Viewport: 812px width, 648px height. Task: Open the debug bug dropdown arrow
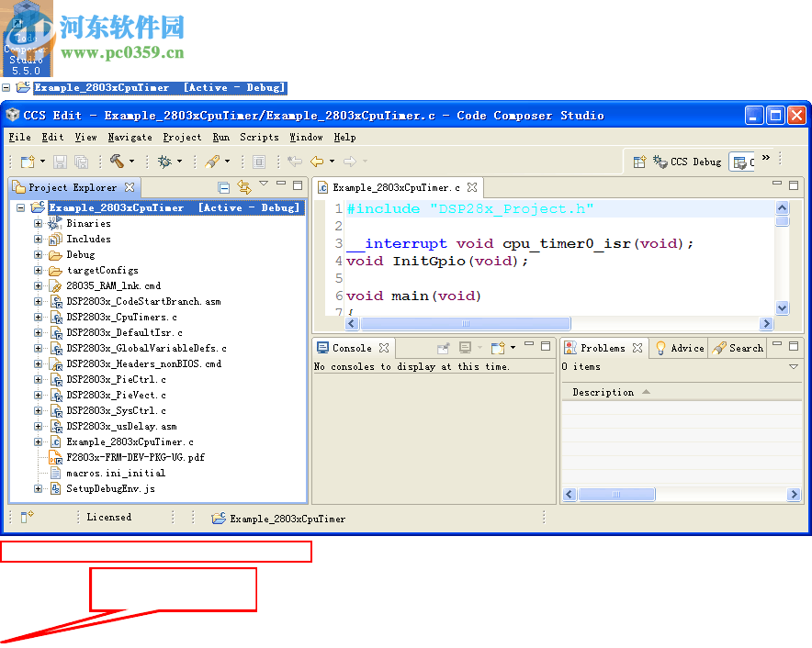(x=180, y=162)
